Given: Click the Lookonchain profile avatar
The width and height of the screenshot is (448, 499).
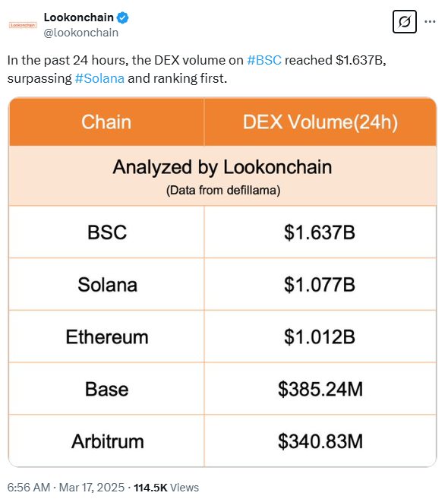Looking at the screenshot, I should [x=23, y=25].
